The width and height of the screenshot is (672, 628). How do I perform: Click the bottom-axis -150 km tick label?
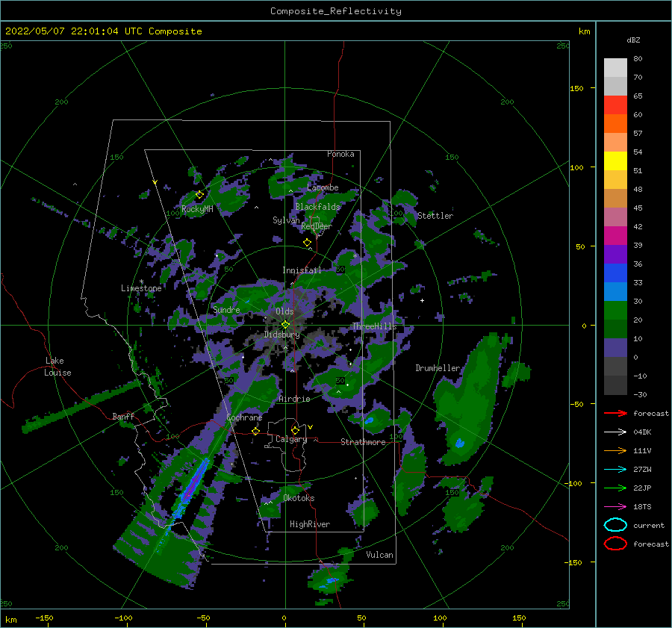44,618
